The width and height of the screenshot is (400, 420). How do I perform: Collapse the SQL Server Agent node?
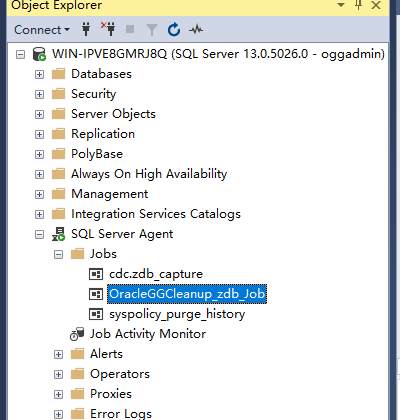coord(39,235)
